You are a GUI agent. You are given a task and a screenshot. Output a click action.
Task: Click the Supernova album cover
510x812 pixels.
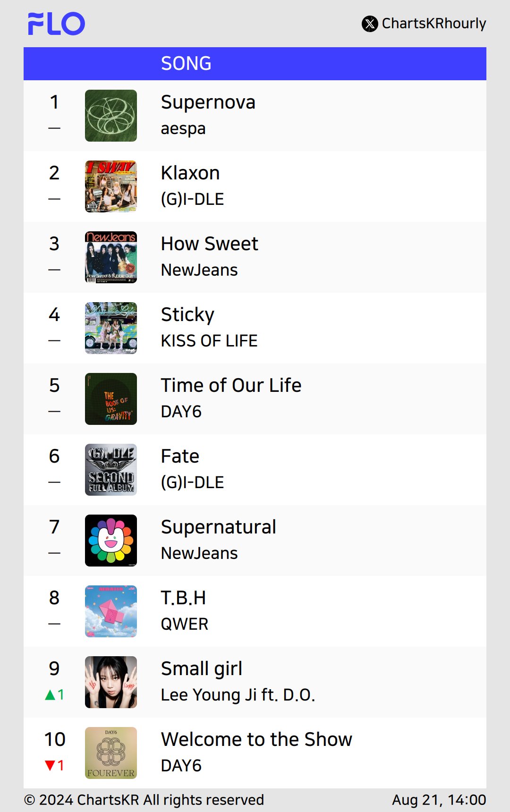(x=111, y=116)
